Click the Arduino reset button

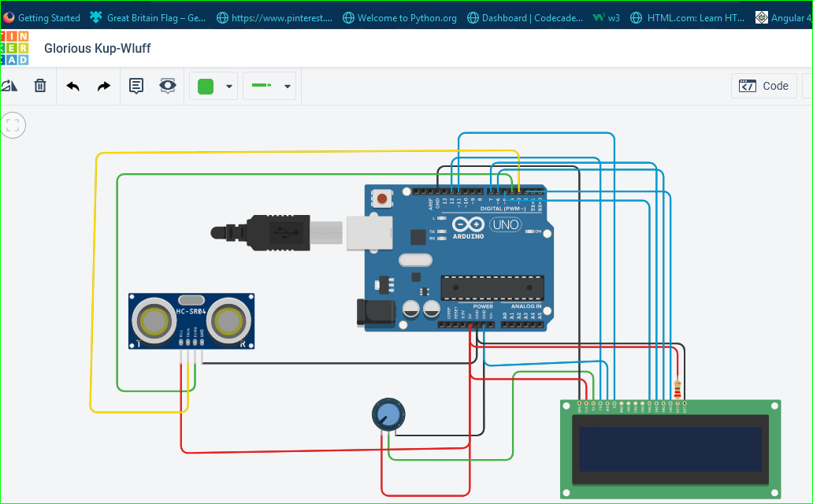[382, 198]
